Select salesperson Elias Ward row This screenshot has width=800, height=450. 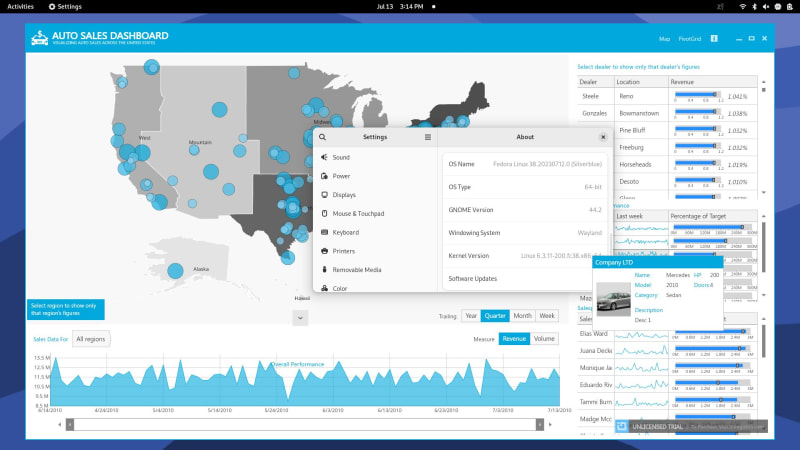pyautogui.click(x=667, y=334)
